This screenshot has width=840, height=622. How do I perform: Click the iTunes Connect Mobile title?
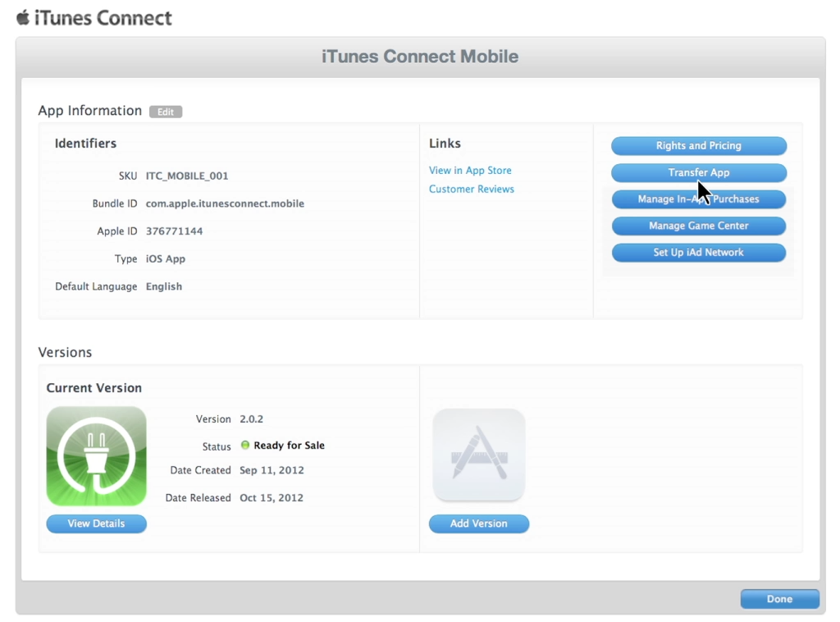[x=420, y=57]
